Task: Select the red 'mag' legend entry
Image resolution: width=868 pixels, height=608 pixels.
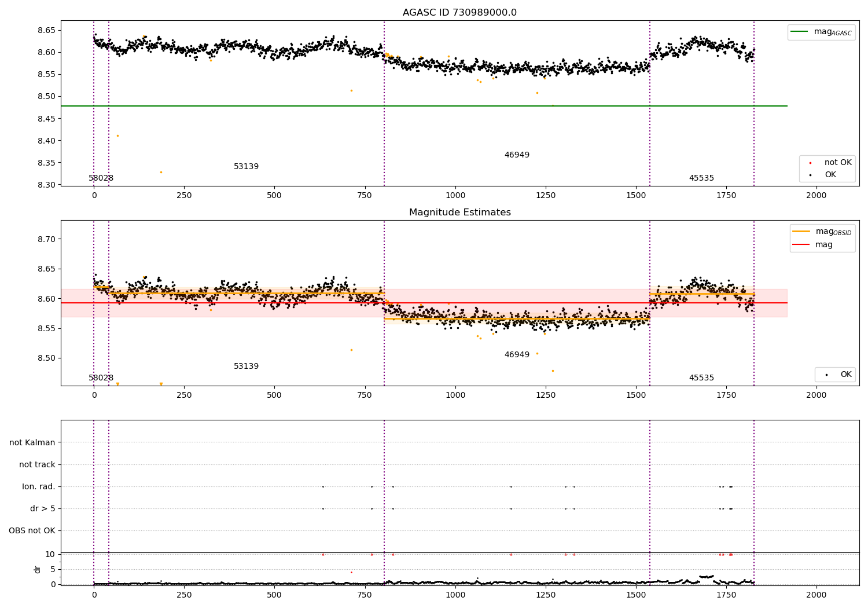Action: (x=812, y=244)
